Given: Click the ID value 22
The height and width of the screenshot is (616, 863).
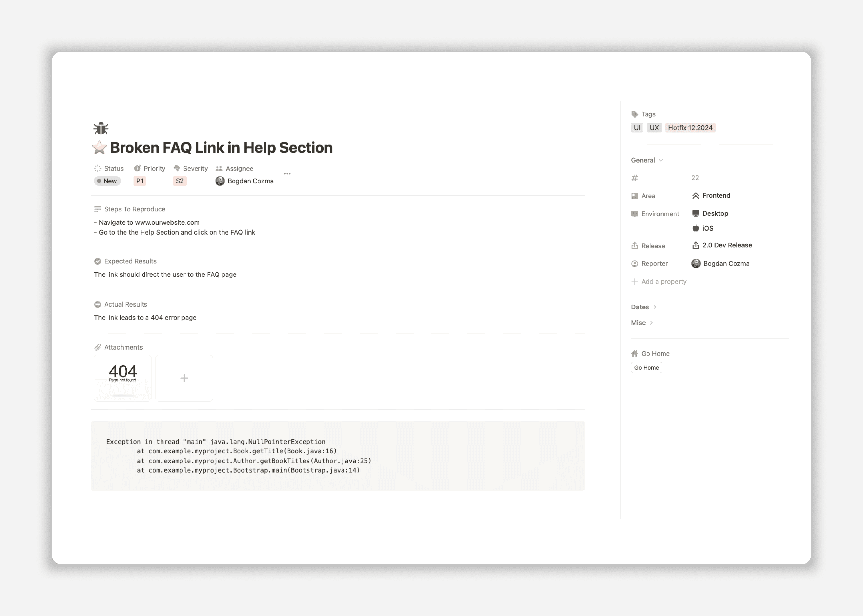Looking at the screenshot, I should point(695,178).
